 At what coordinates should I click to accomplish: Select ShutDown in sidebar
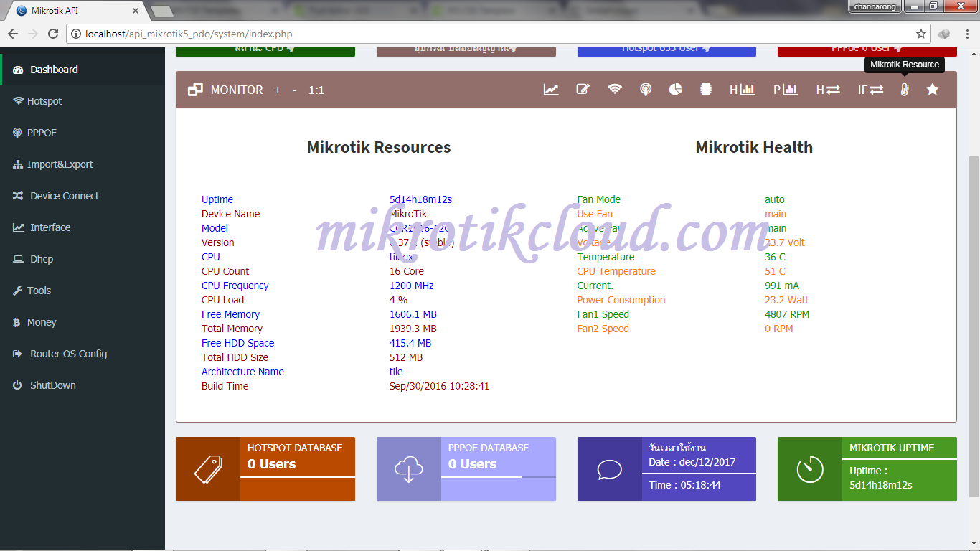pyautogui.click(x=83, y=385)
